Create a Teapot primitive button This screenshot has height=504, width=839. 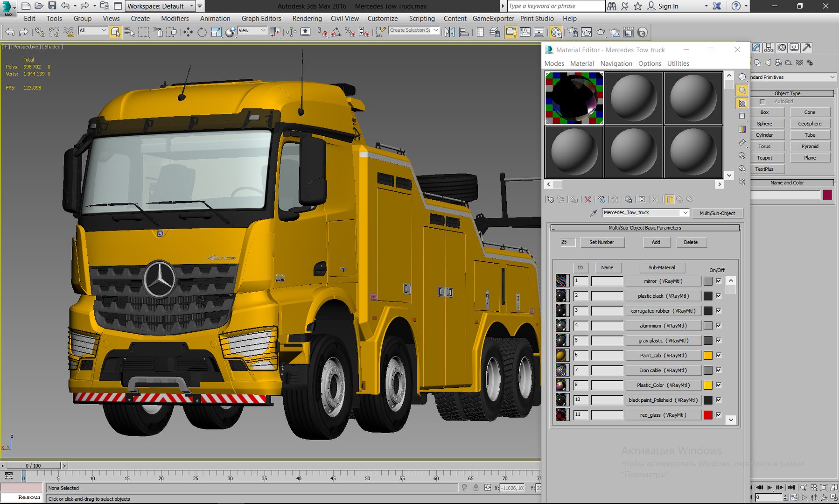click(764, 158)
